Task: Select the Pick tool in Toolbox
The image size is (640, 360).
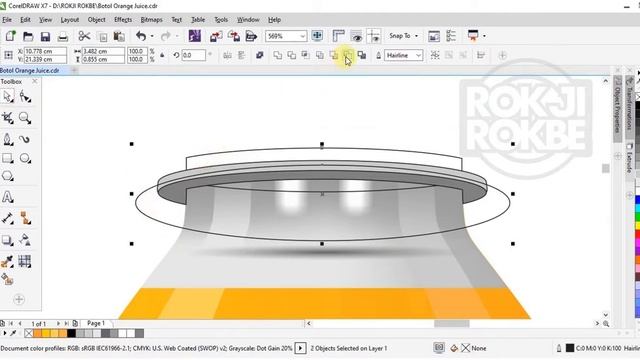Action: 7,97
